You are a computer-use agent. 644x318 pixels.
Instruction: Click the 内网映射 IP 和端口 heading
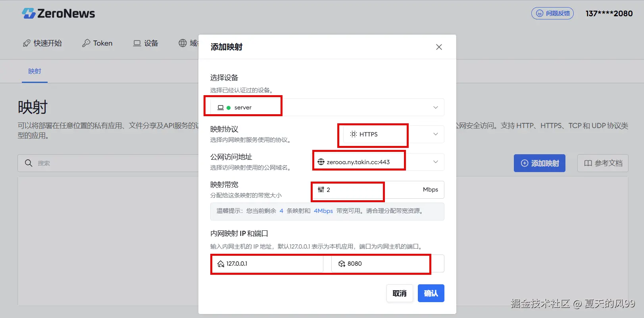coord(239,234)
